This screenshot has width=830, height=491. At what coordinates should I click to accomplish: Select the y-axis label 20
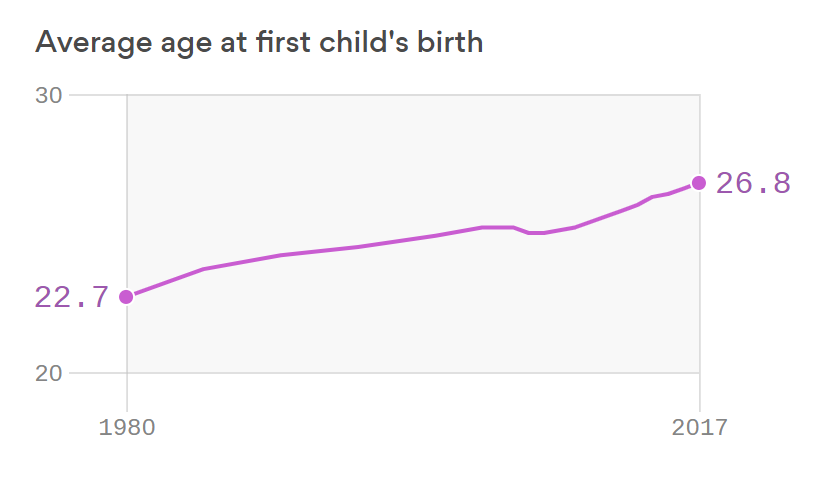(x=49, y=373)
